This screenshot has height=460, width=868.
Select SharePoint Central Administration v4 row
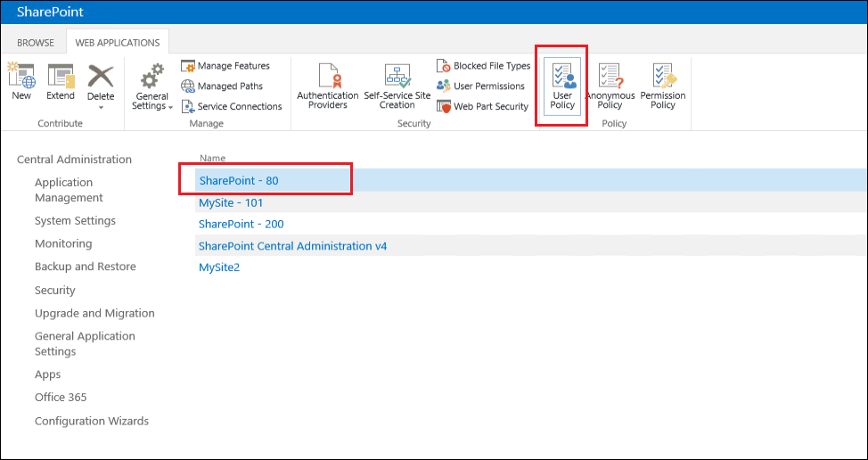531,246
